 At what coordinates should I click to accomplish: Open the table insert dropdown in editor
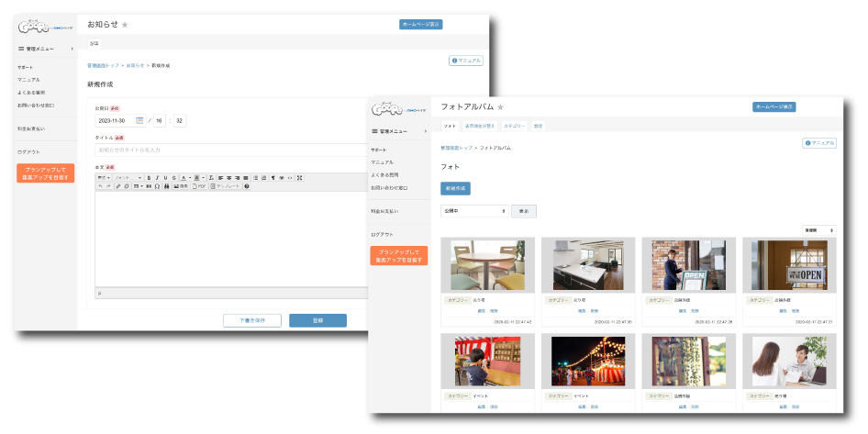pos(139,186)
